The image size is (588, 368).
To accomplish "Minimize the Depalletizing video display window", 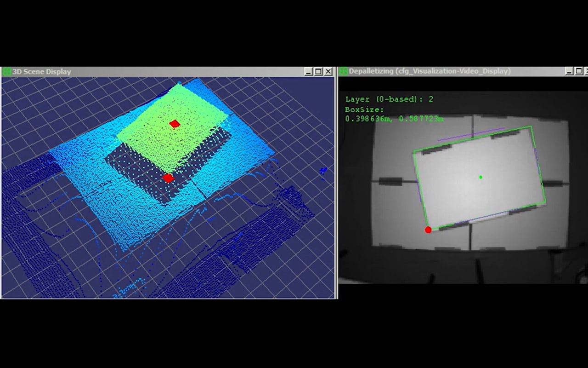I will 569,71.
